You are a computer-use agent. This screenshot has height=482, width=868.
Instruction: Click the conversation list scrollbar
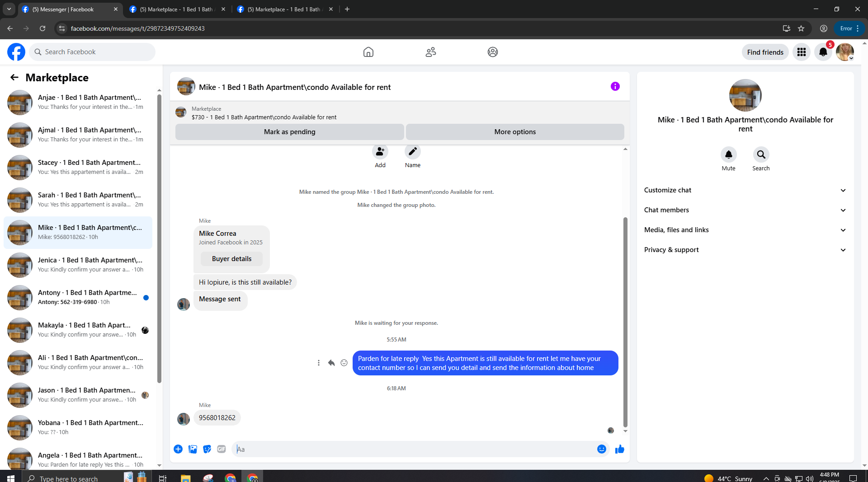click(x=159, y=239)
